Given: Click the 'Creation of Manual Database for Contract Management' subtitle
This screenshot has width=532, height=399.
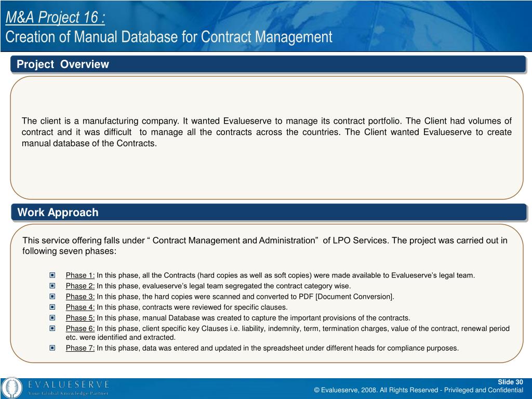Looking at the screenshot, I should click(x=169, y=37).
